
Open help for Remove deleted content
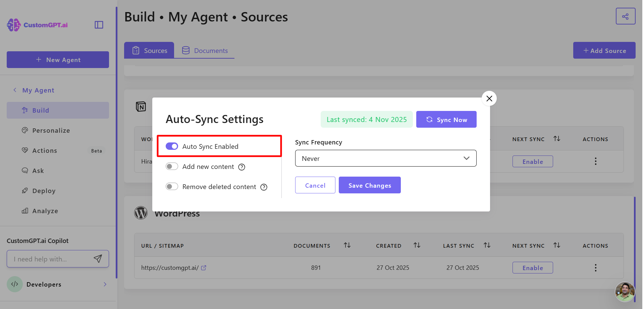[x=264, y=187]
